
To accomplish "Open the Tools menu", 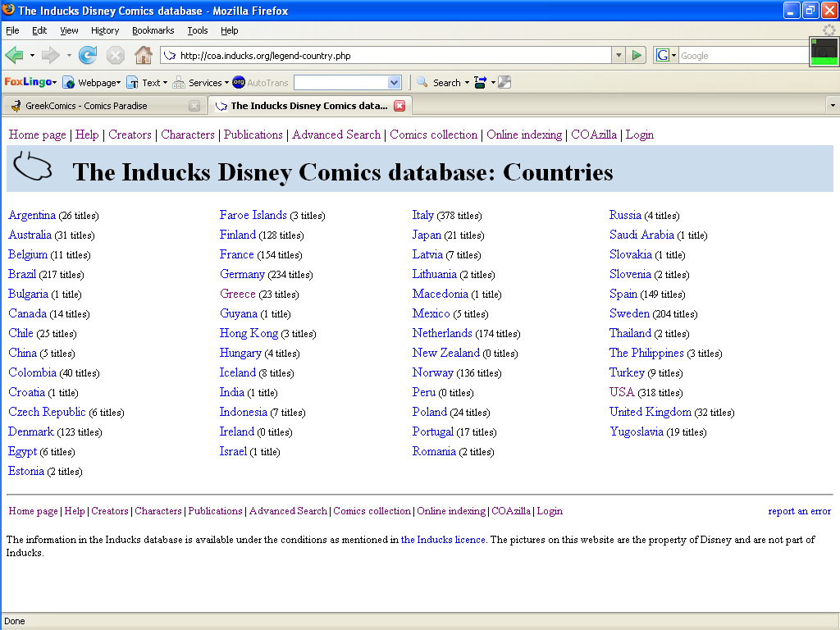I will (197, 30).
